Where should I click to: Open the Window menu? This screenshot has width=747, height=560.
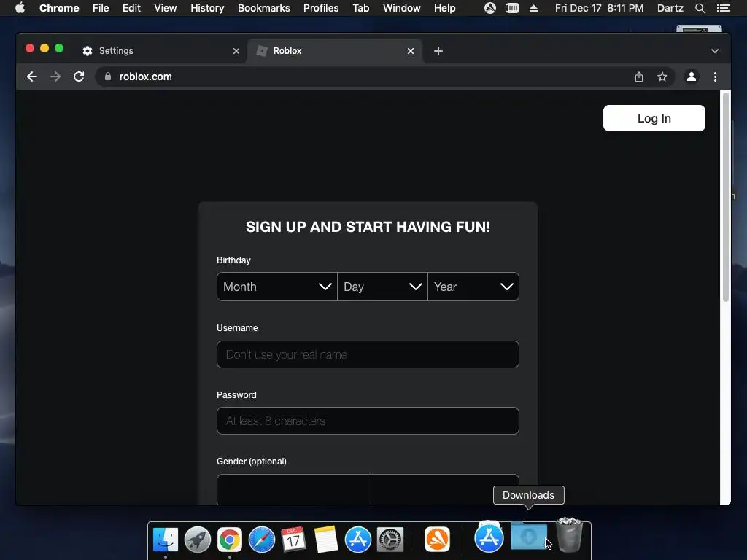click(x=402, y=8)
